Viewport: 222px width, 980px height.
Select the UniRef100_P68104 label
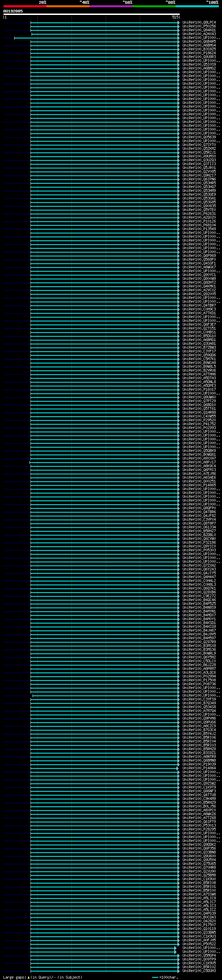click(x=199, y=225)
